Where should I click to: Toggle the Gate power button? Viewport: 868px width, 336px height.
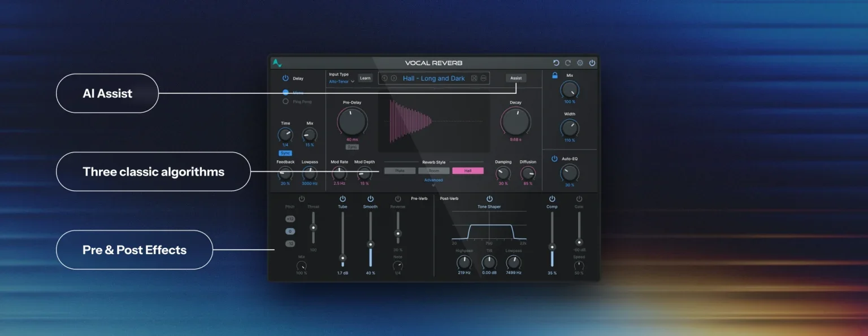579,199
